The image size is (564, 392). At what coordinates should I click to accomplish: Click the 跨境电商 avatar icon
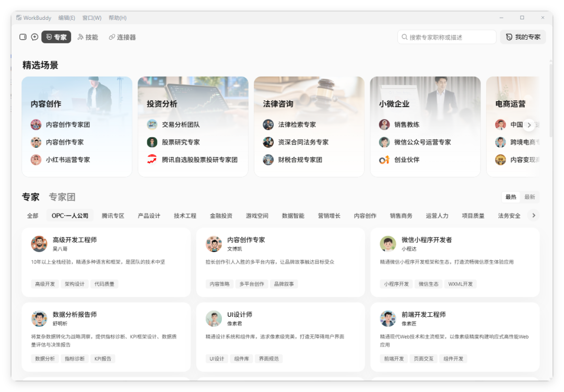(x=500, y=142)
